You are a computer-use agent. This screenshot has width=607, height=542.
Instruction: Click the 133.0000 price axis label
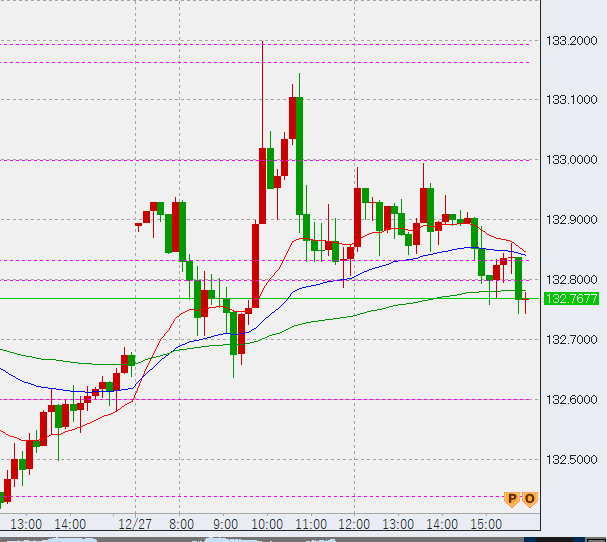(x=571, y=160)
